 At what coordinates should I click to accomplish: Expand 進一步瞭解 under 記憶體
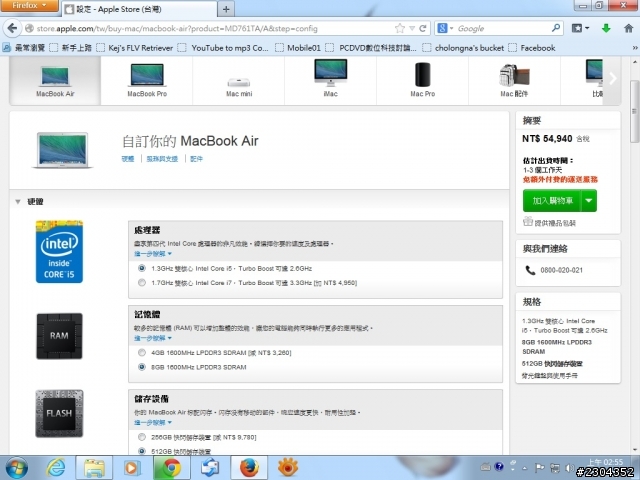(x=153, y=338)
